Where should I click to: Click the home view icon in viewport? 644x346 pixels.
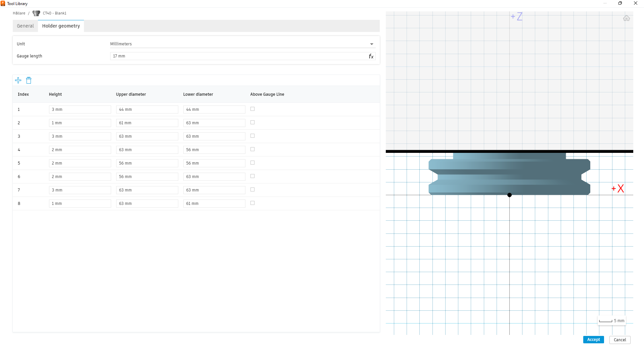[627, 18]
